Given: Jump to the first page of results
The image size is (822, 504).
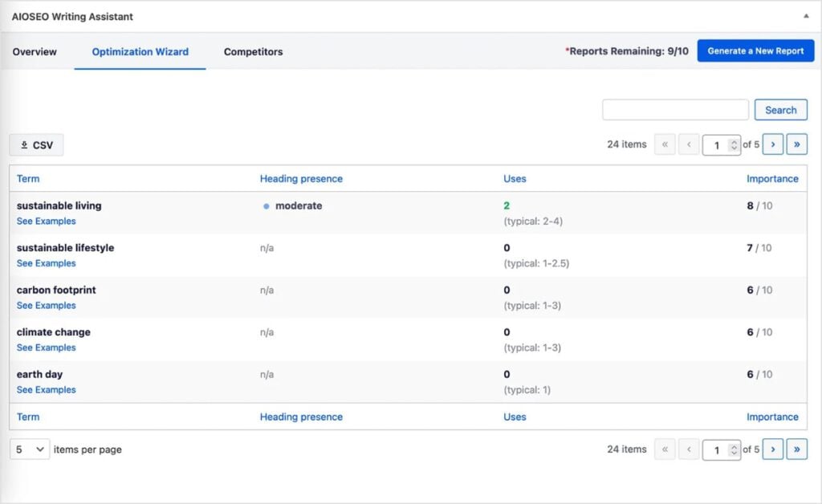Looking at the screenshot, I should point(663,144).
